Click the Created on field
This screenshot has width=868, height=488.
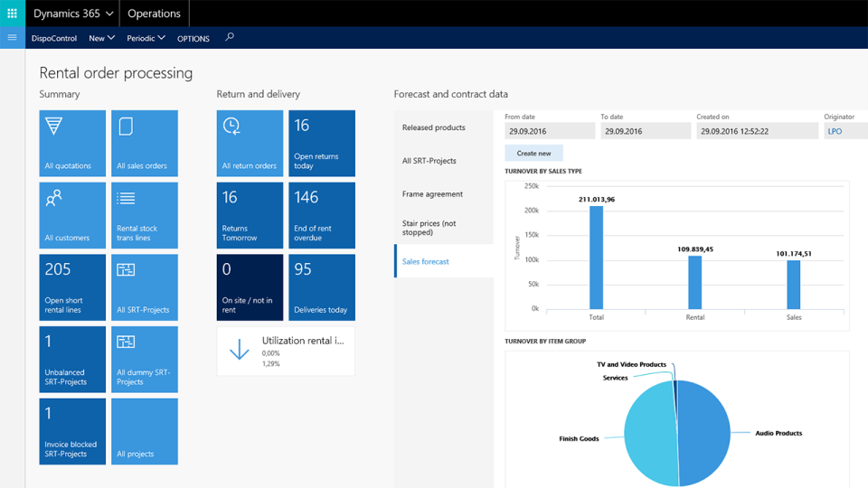758,131
